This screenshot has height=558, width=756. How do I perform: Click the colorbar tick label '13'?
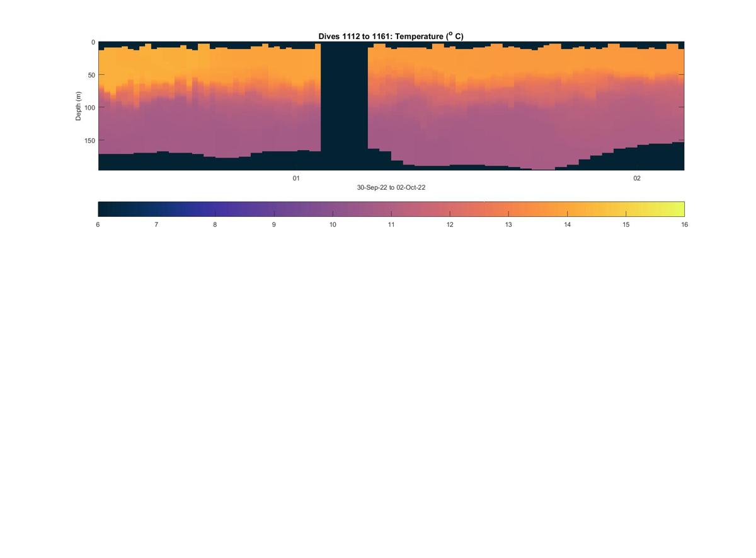coord(508,224)
